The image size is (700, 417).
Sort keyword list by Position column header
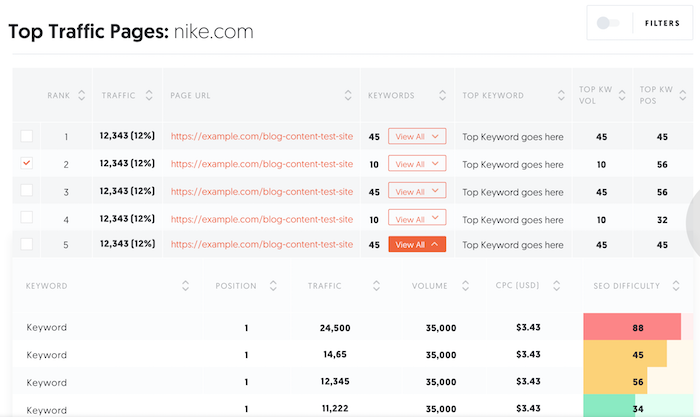(x=236, y=286)
